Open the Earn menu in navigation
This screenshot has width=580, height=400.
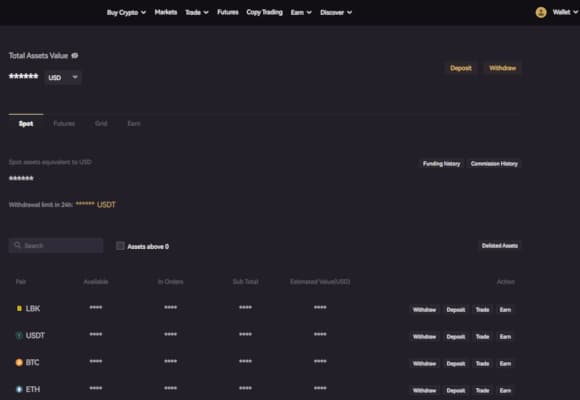pyautogui.click(x=301, y=13)
